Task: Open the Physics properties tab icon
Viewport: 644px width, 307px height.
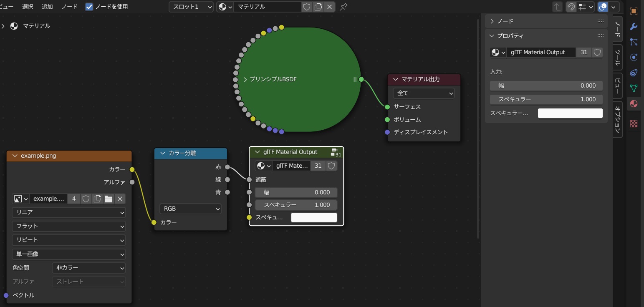Action: click(x=634, y=57)
